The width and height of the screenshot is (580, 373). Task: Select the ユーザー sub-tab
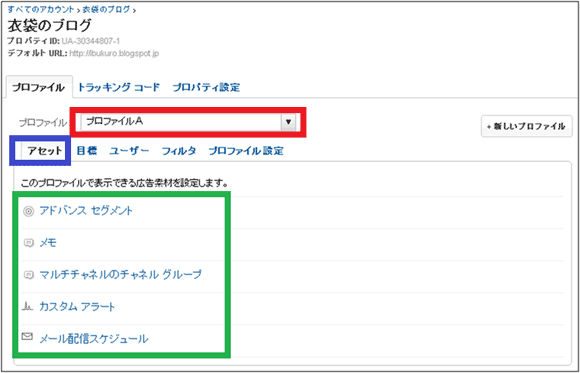(x=129, y=151)
